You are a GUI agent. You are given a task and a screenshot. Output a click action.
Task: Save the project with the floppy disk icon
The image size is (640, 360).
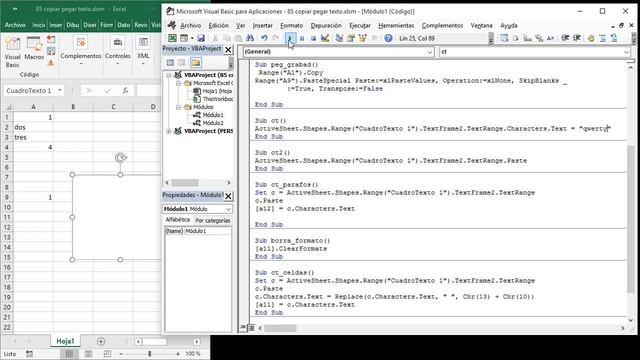click(x=201, y=38)
